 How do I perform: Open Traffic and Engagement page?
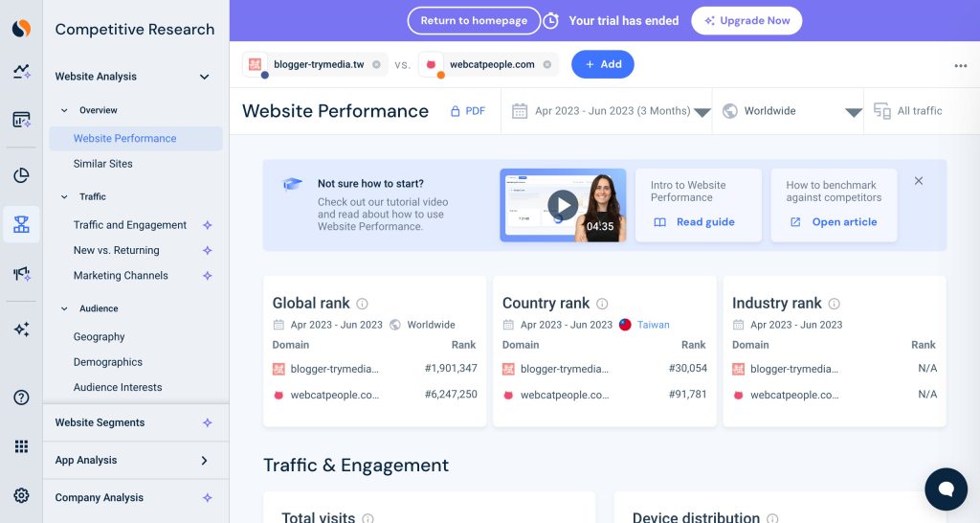[130, 225]
